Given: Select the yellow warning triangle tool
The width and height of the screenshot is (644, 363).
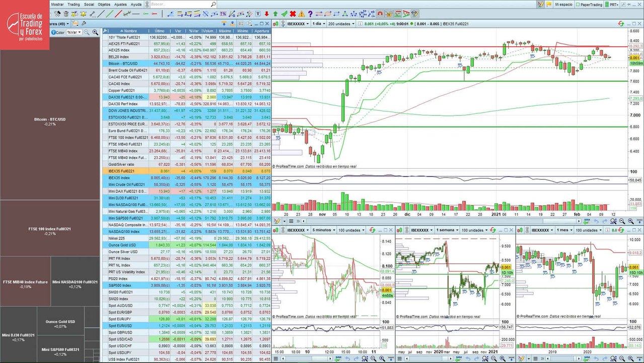Looking at the screenshot, I should tap(302, 14).
